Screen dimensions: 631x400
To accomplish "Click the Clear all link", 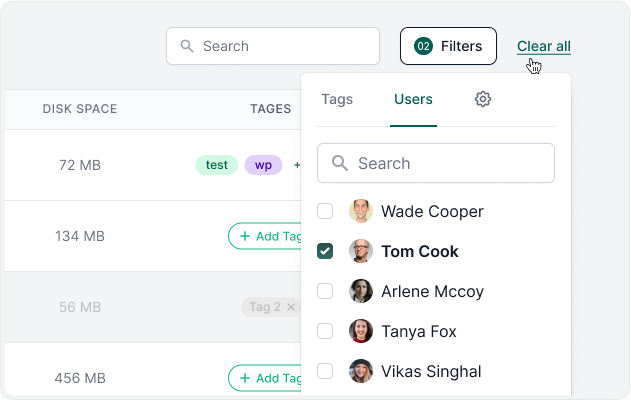I will click(544, 46).
